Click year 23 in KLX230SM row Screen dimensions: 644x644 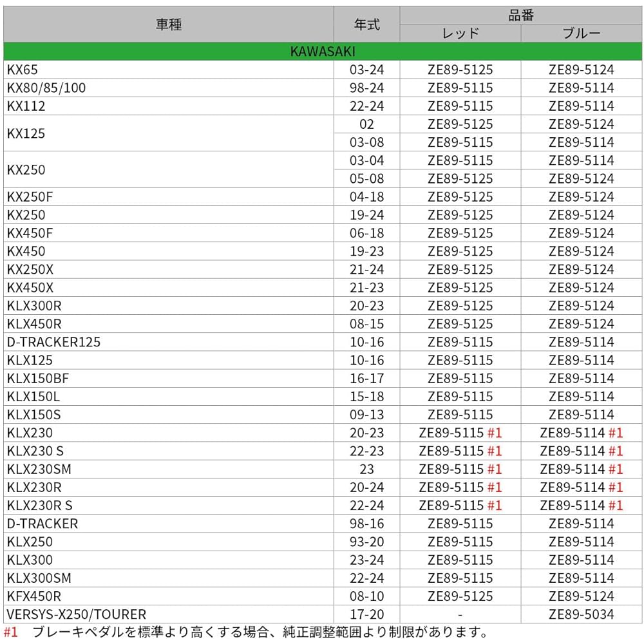pyautogui.click(x=367, y=469)
